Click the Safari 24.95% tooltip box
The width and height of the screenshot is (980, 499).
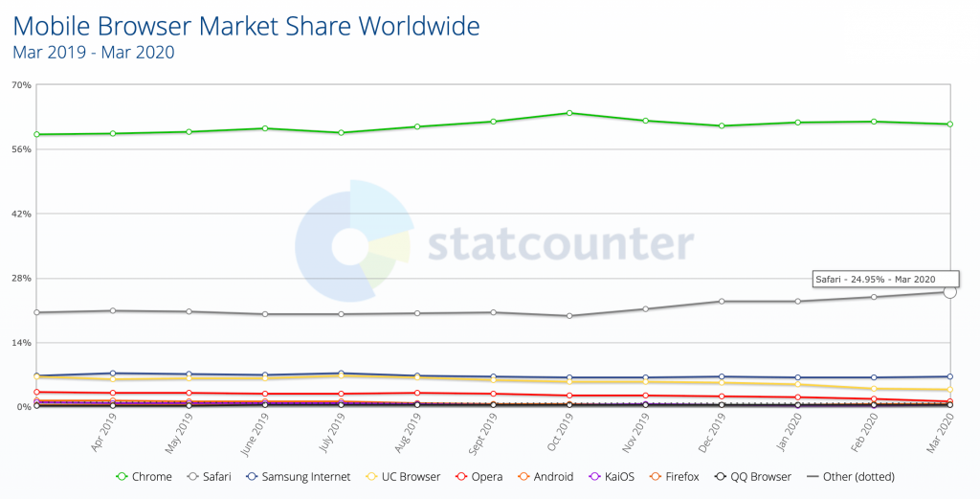pos(875,279)
